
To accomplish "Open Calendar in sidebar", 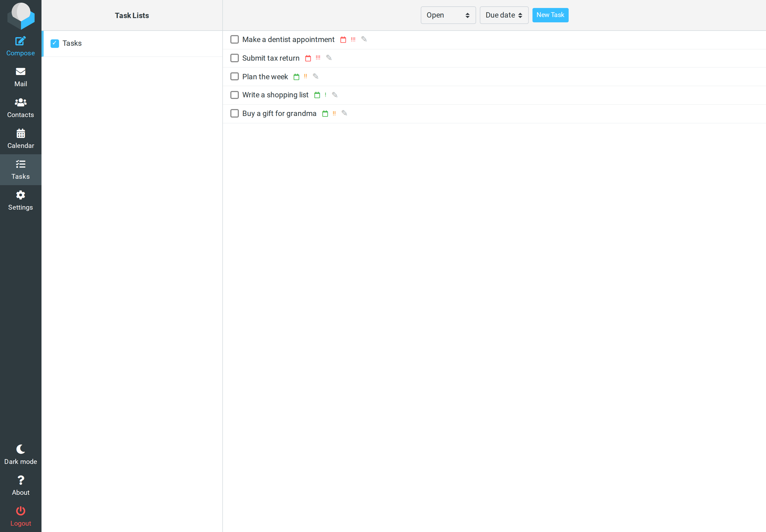I will coord(20,139).
